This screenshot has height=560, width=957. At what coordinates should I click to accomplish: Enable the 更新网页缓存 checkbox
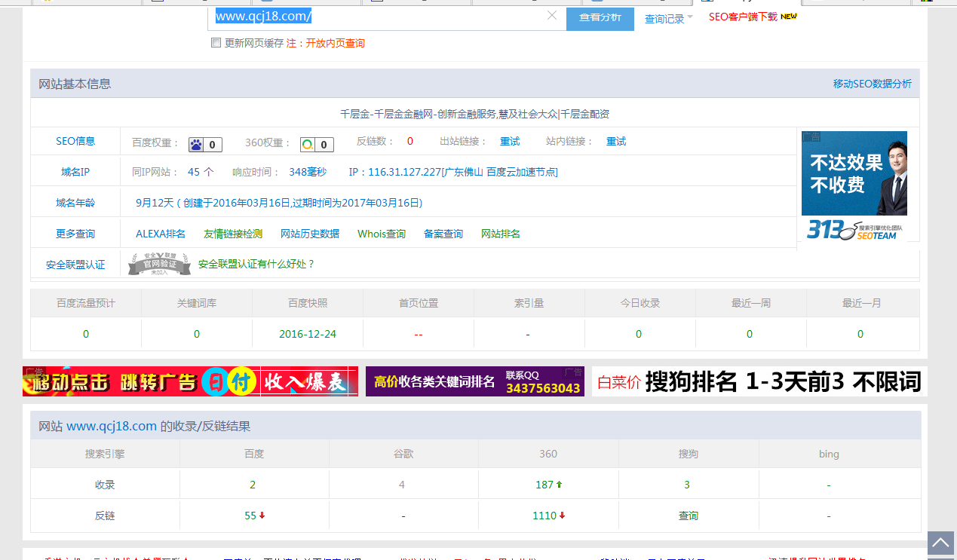[x=216, y=43]
